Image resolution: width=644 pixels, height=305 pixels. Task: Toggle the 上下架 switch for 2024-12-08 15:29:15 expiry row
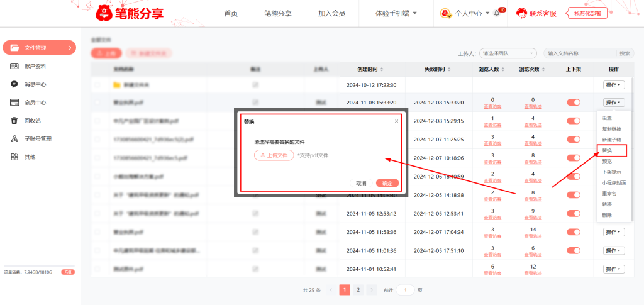[573, 121]
